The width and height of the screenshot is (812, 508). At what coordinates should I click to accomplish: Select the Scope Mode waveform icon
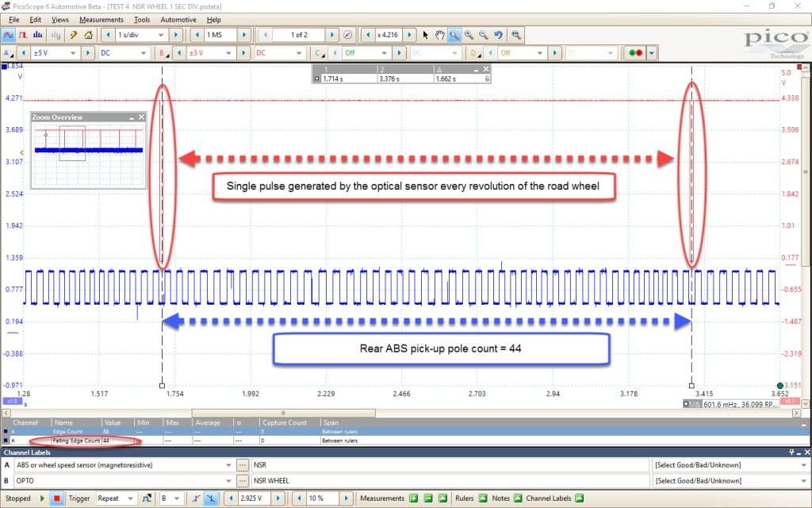[8, 35]
